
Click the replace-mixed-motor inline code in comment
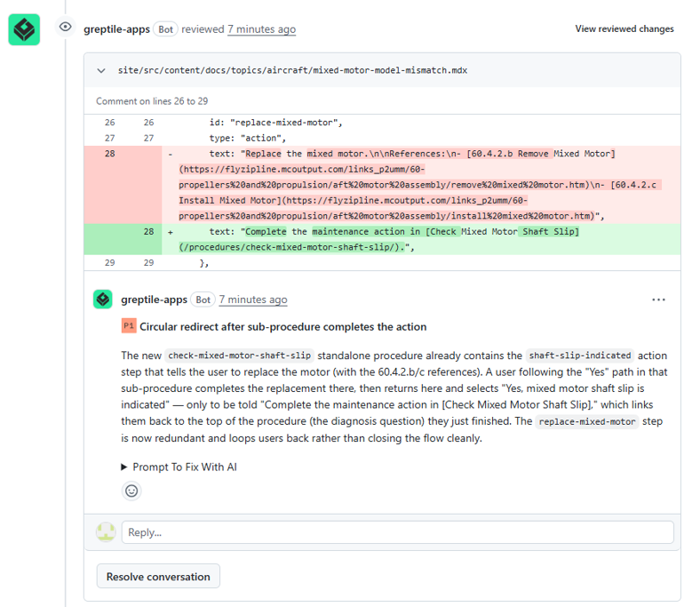point(587,421)
